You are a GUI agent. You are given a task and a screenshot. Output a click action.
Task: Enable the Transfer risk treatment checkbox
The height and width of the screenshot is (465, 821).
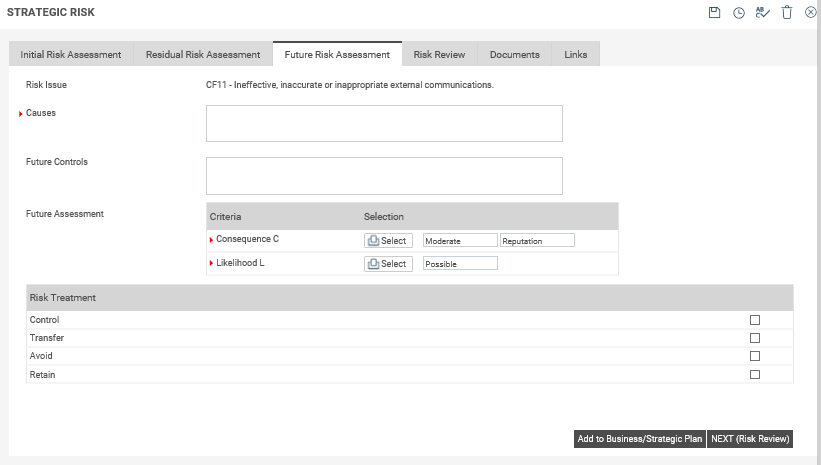pos(755,338)
